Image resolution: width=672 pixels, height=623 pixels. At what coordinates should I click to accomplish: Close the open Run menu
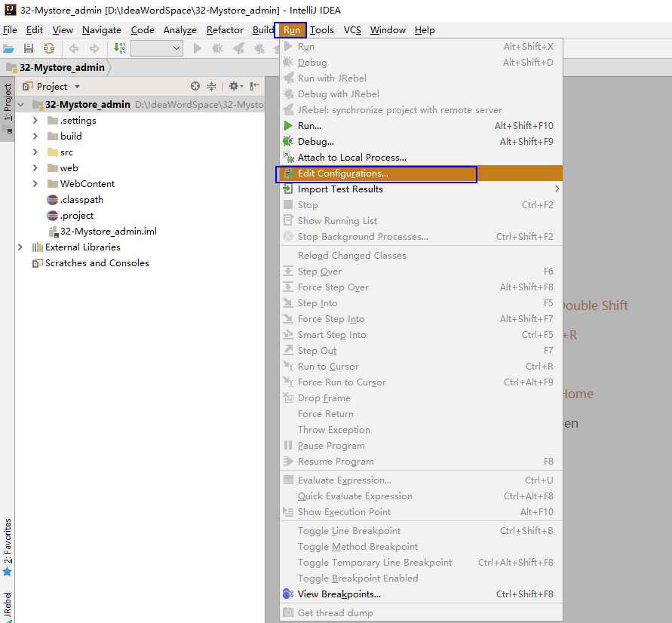point(291,30)
